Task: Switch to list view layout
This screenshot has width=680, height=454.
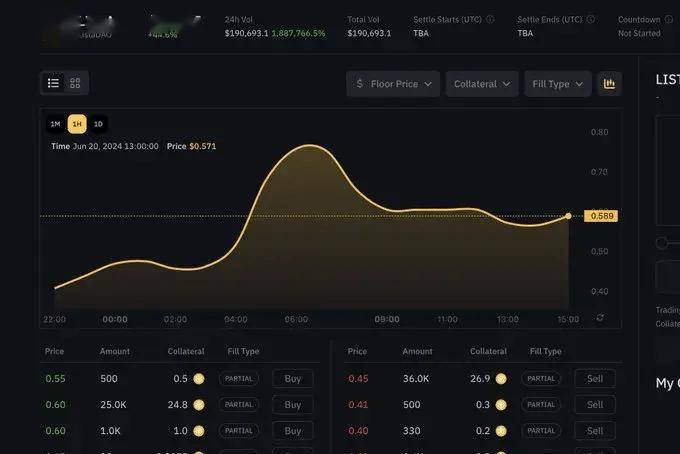Action: [x=54, y=83]
